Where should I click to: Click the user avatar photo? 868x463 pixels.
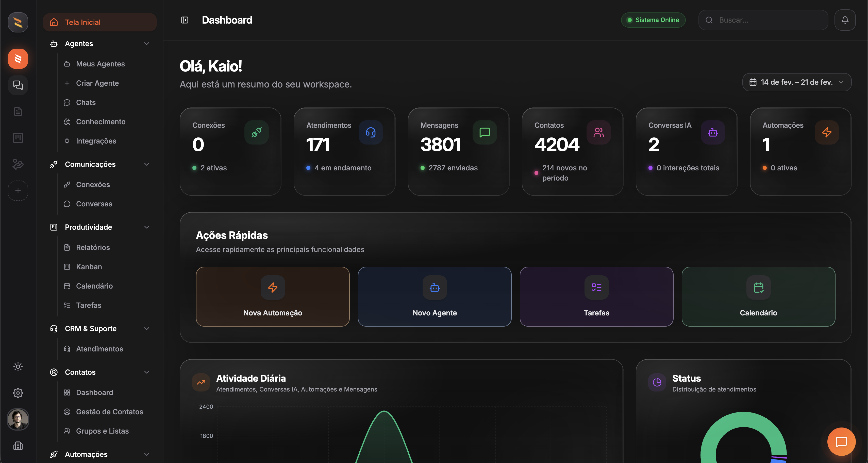click(x=18, y=419)
